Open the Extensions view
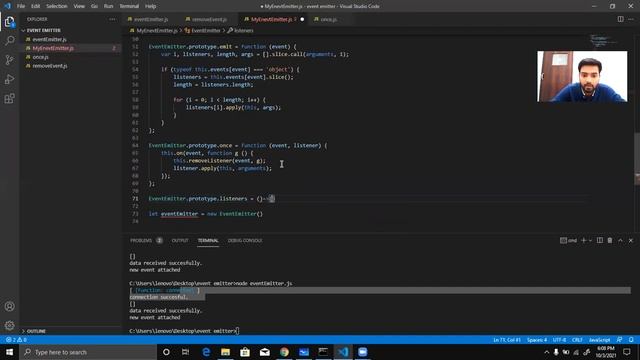Screen dimensions: 640x360 click(x=9, y=98)
